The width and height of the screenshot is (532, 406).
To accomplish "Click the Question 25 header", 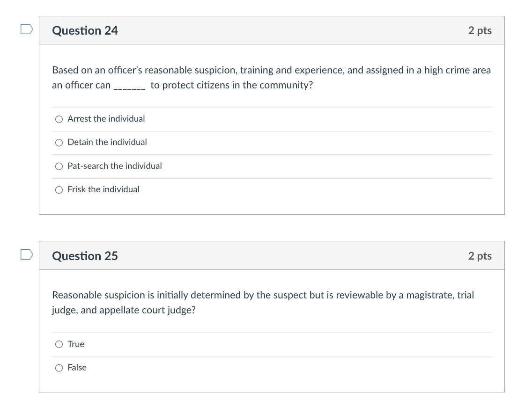I will [85, 256].
